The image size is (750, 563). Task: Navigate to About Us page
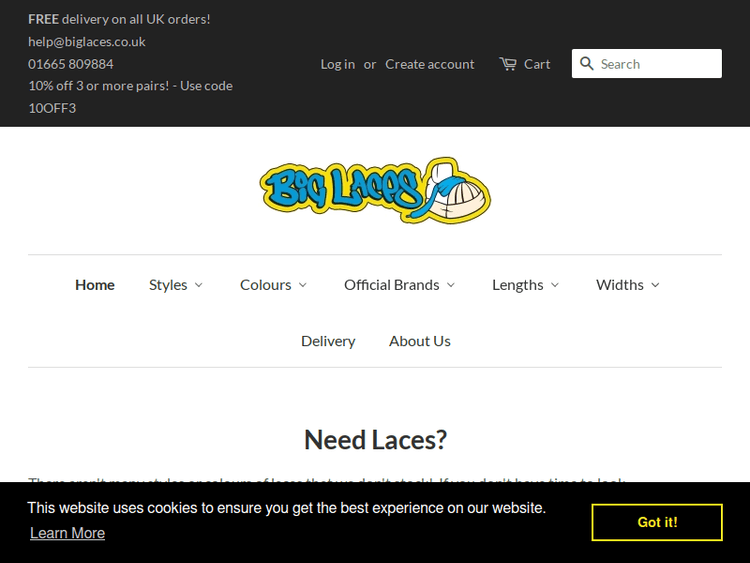420,341
